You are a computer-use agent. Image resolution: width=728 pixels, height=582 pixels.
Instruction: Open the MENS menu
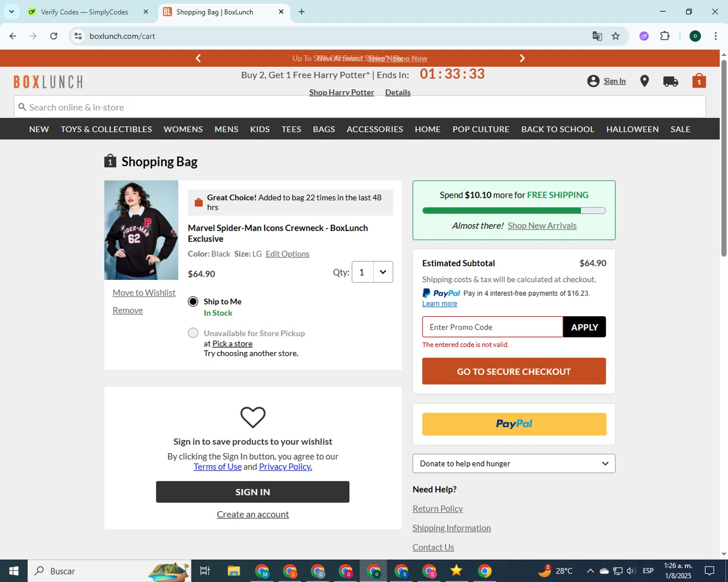point(226,129)
